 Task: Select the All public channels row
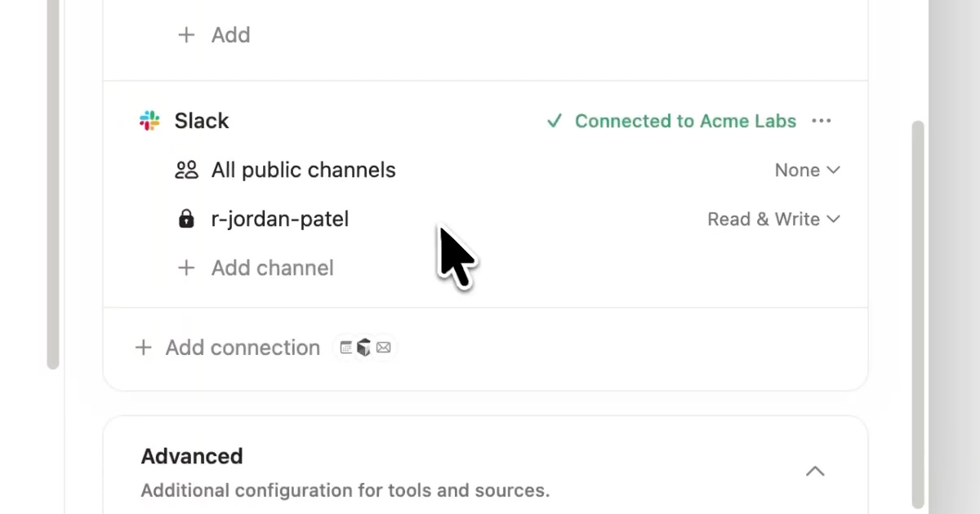tap(485, 170)
